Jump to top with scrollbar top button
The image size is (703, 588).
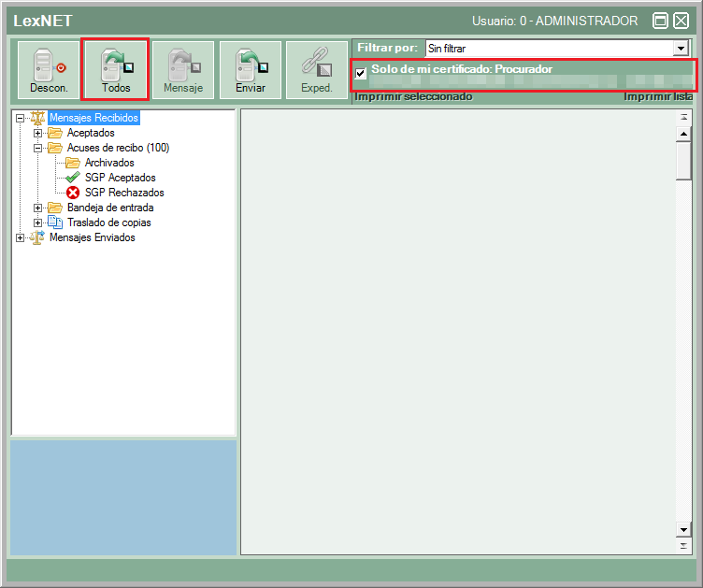[683, 118]
